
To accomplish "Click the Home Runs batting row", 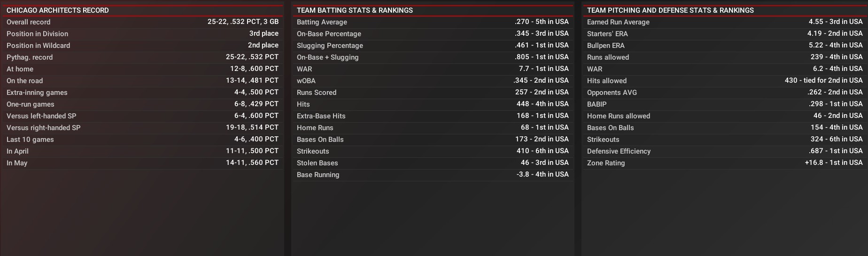I will click(x=432, y=128).
